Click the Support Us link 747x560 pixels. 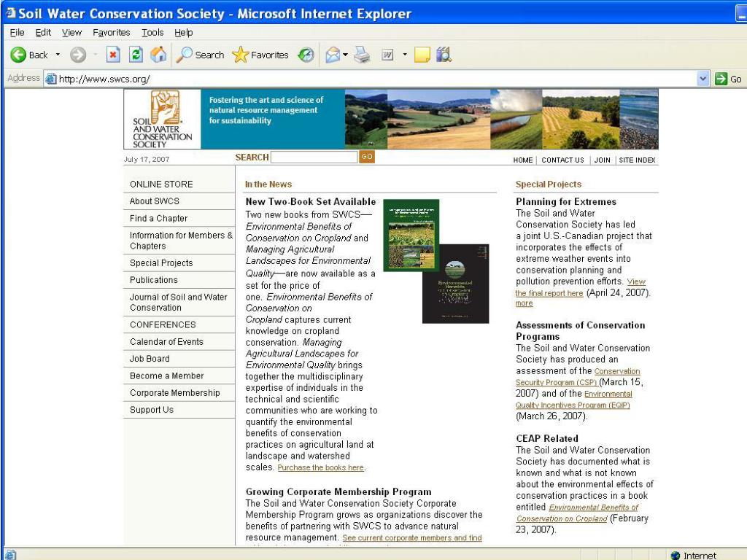152,410
